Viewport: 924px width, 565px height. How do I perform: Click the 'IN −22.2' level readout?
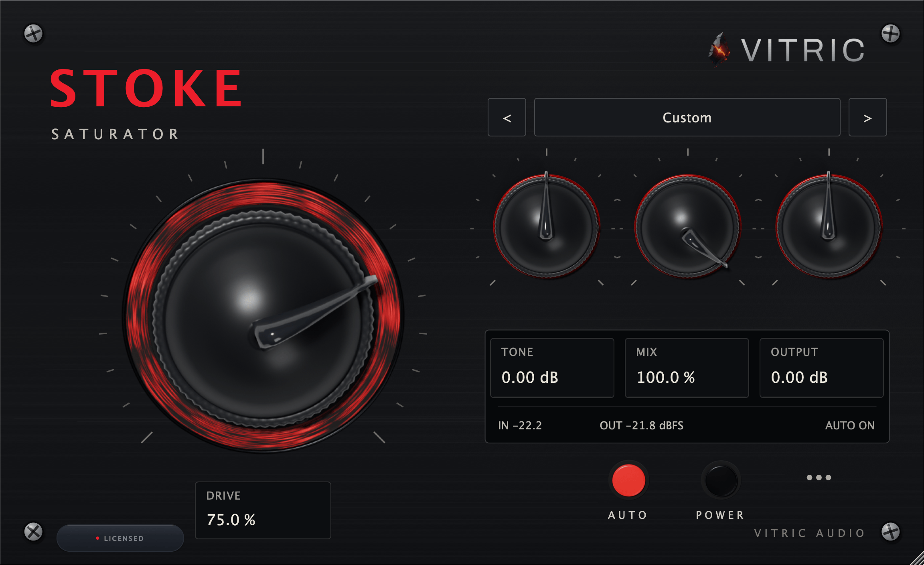coord(520,425)
